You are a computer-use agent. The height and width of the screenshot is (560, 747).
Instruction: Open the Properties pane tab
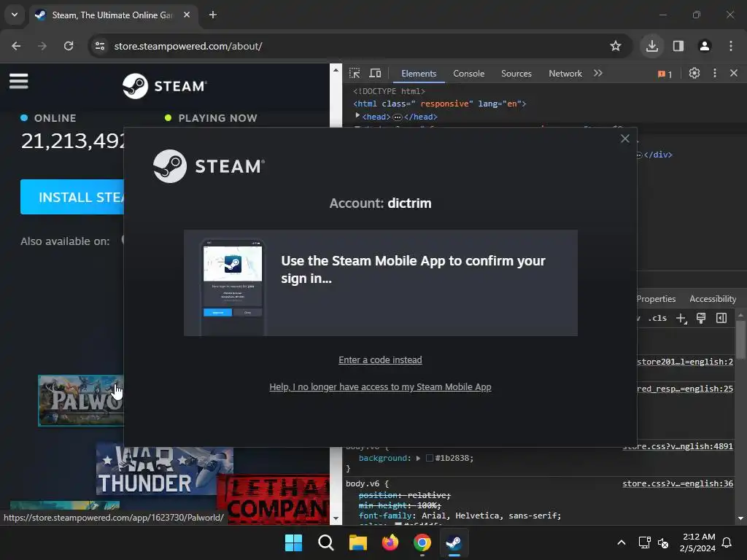pyautogui.click(x=656, y=298)
